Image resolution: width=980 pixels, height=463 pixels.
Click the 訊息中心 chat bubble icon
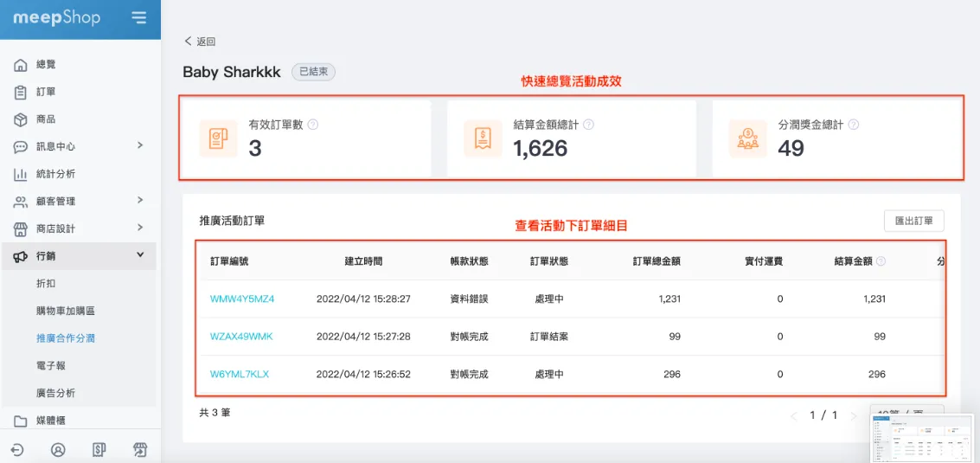point(21,146)
